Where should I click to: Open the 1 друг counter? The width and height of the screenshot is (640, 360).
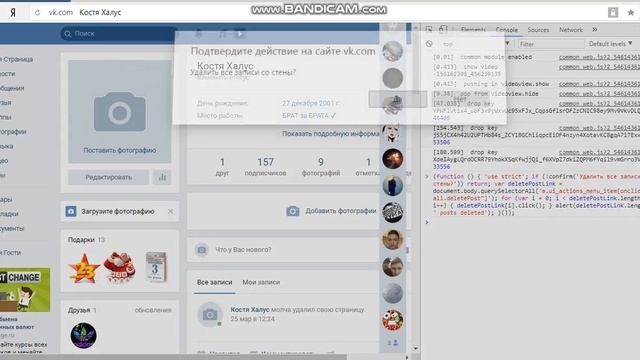[x=222, y=167]
